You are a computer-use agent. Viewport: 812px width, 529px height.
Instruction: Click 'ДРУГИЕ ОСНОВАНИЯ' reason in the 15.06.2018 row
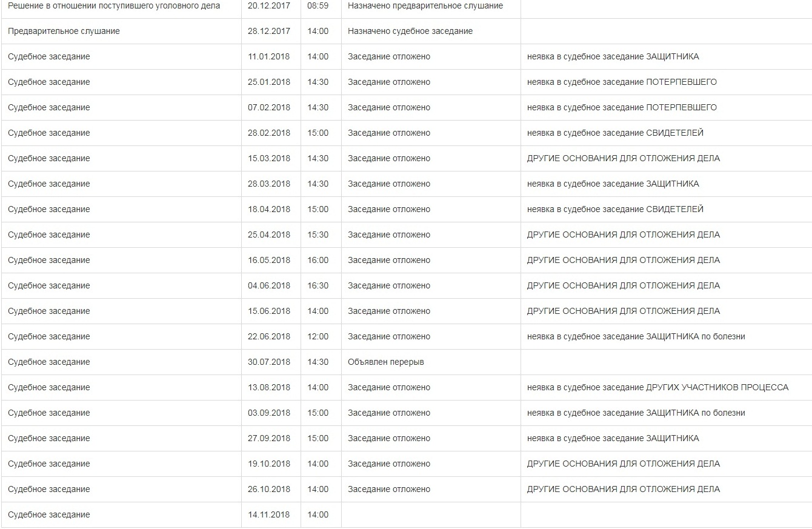(x=624, y=311)
